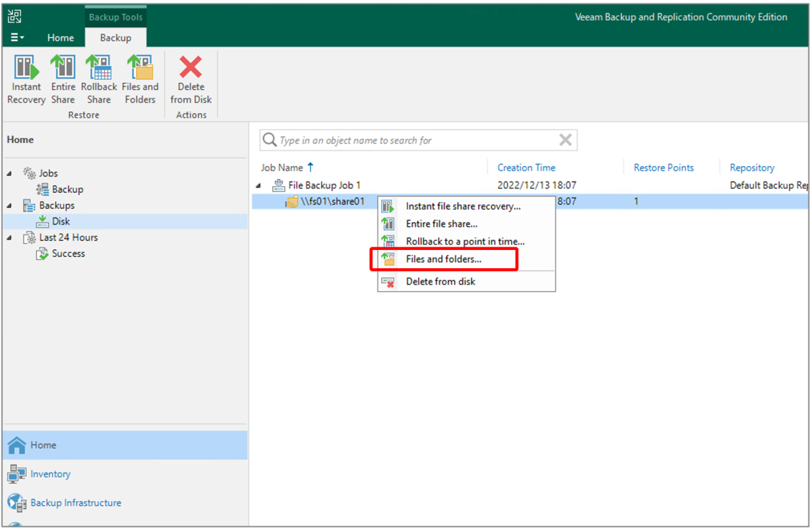Open the Home navigation pane
This screenshot has height=531, width=812.
(125, 445)
